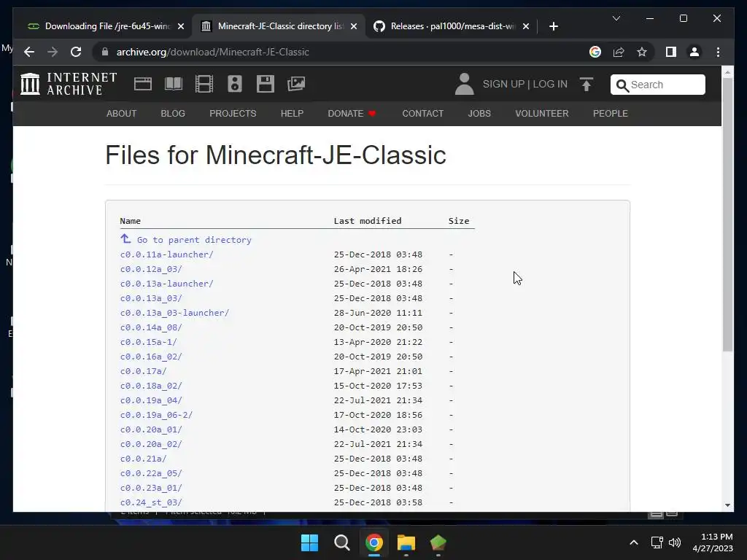Click the Google icon in address bar
Viewport: 747px width, 560px height.
coord(595,52)
